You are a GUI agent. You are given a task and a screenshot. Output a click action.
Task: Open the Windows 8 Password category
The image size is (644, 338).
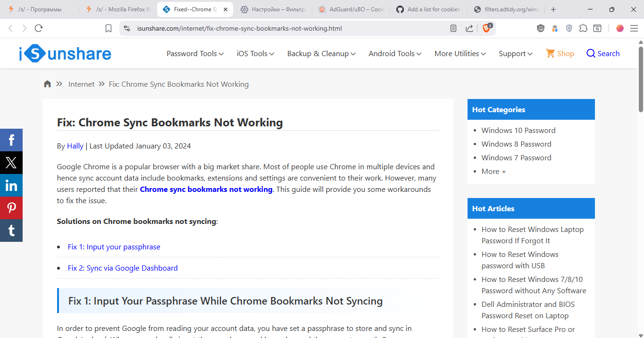[517, 144]
